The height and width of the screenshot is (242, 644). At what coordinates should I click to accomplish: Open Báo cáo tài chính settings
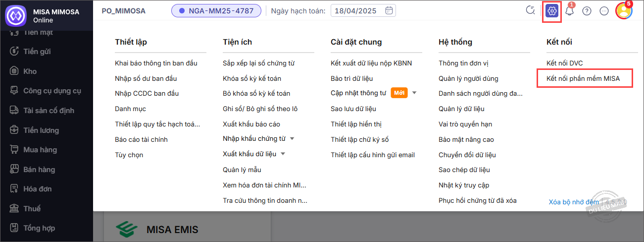(141, 139)
